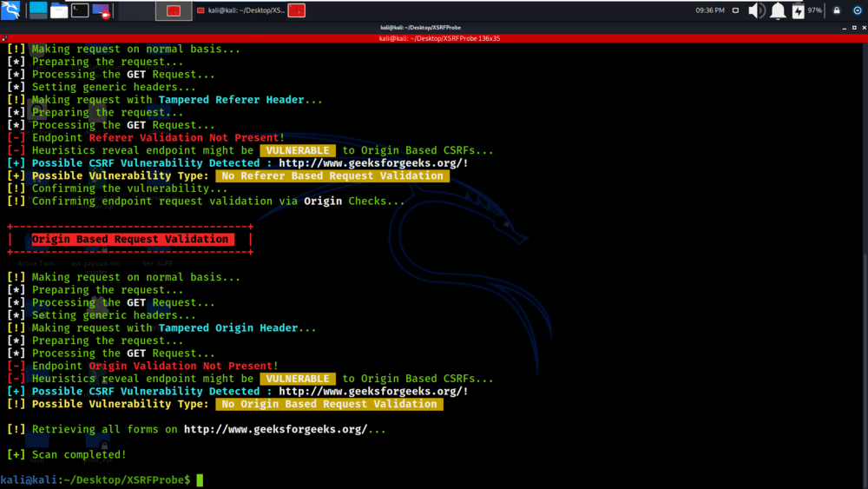Minimize the terminal window
The height and width of the screenshot is (489, 868).
tap(845, 28)
